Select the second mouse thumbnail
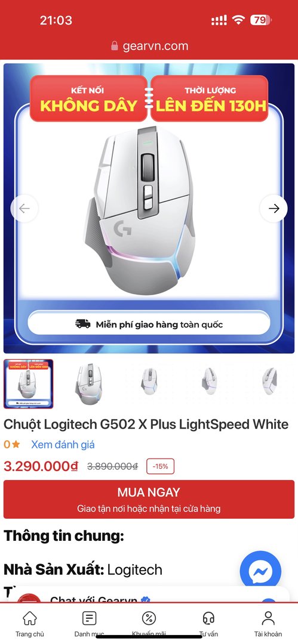298x644 pixels. click(88, 384)
